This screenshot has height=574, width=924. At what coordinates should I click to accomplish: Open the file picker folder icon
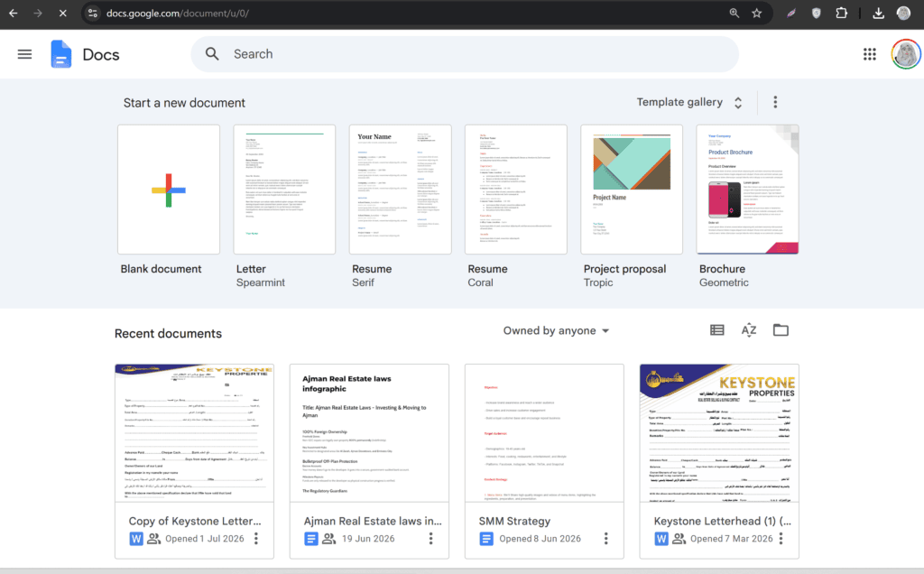(781, 330)
